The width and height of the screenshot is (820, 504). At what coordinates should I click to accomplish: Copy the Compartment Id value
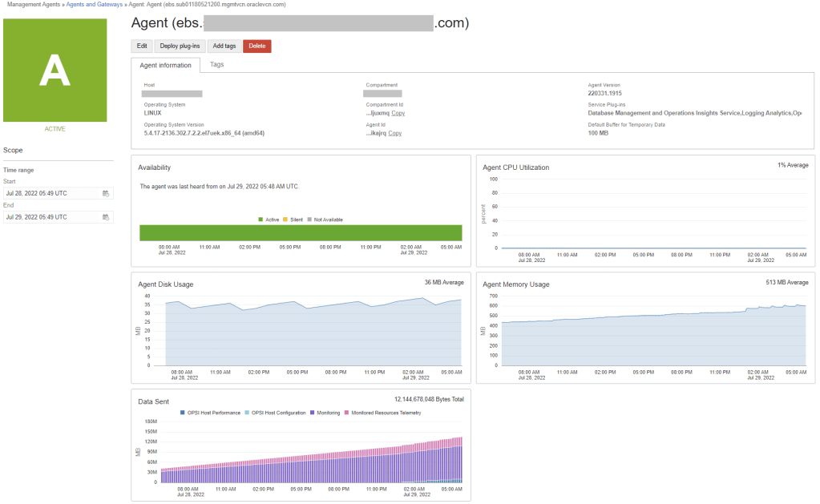[398, 113]
